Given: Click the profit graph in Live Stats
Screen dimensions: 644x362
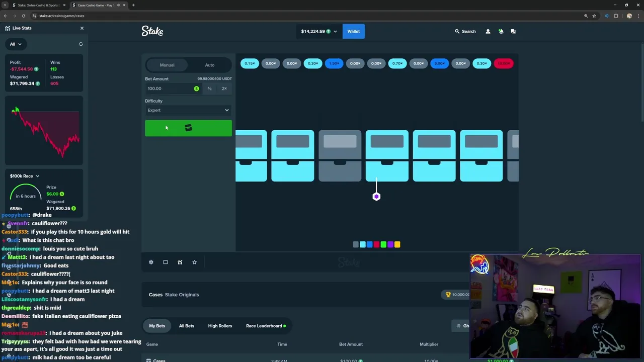Looking at the screenshot, I should tap(44, 132).
